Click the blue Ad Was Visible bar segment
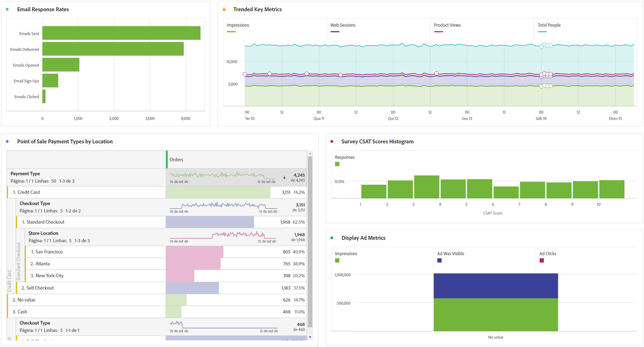The height and width of the screenshot is (347, 644). [x=496, y=286]
